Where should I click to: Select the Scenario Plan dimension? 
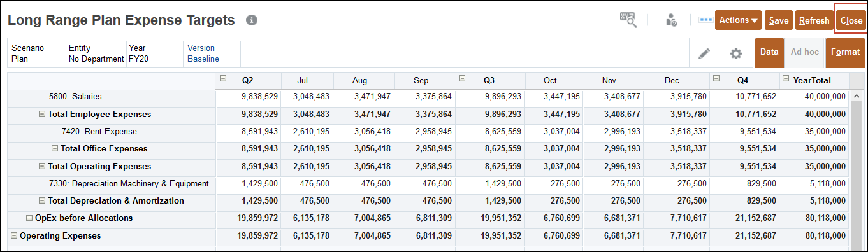coord(28,53)
